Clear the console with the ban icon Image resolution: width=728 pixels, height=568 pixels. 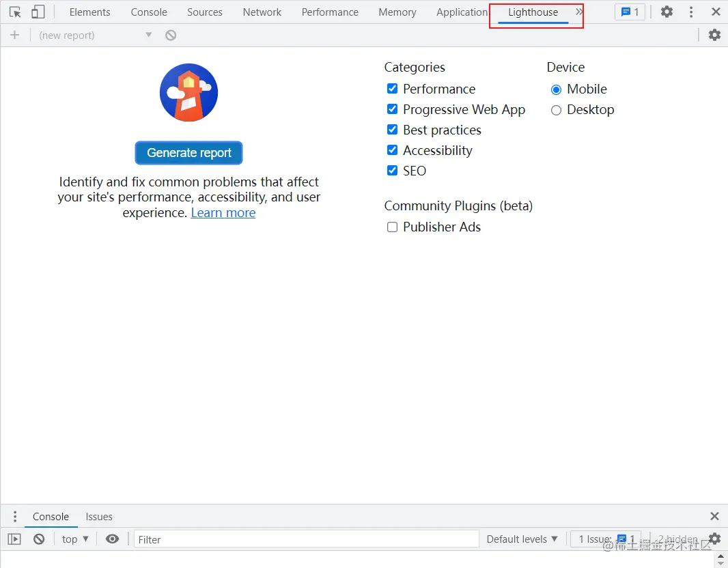coord(39,539)
